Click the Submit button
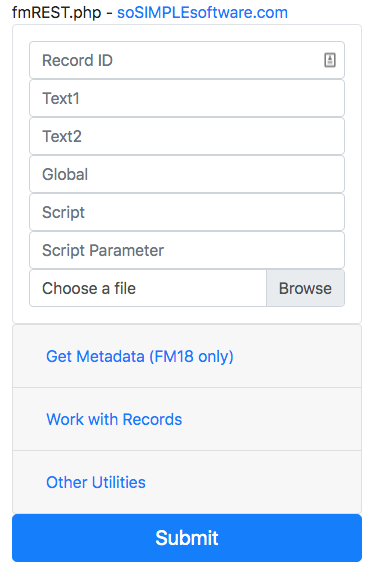 (187, 538)
